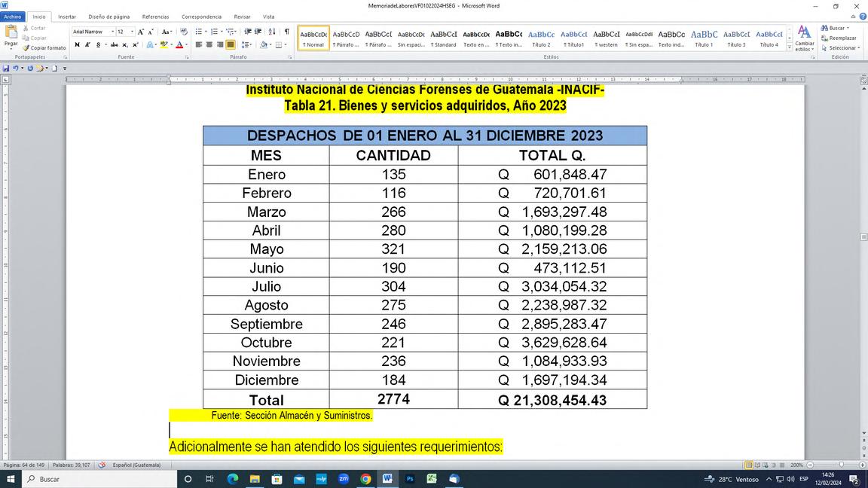Switch to print layout view in status bar

pos(748,465)
